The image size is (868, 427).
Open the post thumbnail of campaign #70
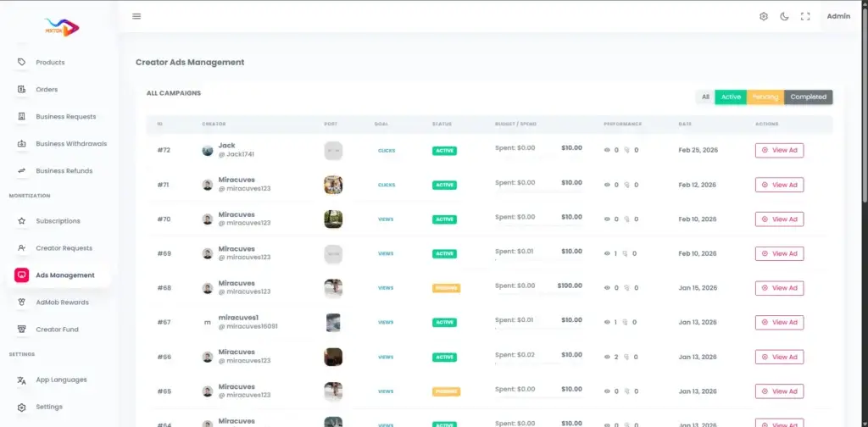pyautogui.click(x=333, y=219)
